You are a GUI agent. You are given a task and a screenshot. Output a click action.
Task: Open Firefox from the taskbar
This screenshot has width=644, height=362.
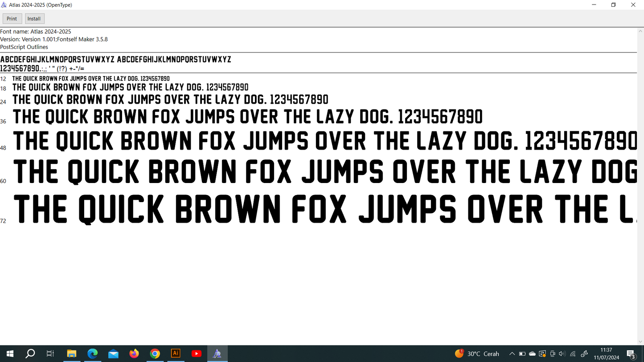[134, 354]
